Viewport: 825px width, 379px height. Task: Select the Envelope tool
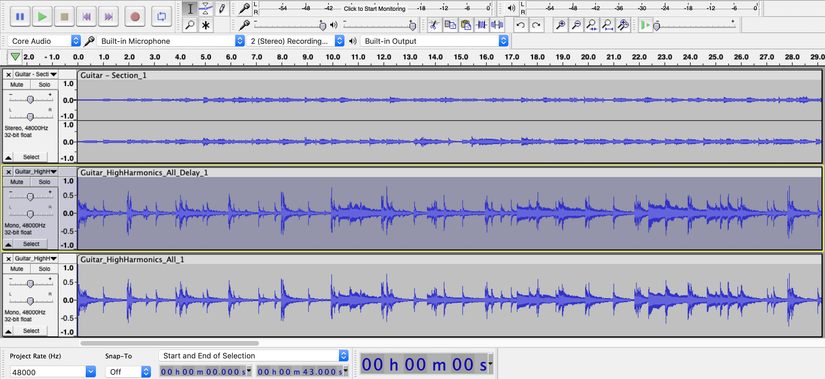[x=206, y=9]
